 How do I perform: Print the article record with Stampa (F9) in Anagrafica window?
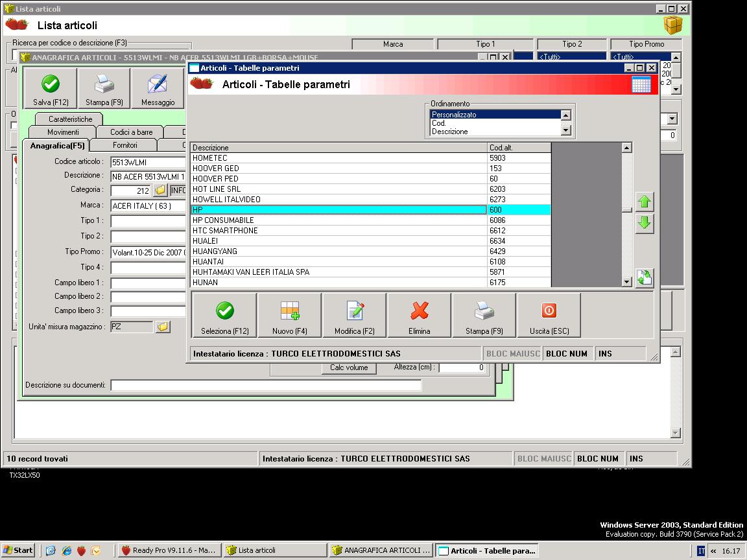(x=104, y=89)
